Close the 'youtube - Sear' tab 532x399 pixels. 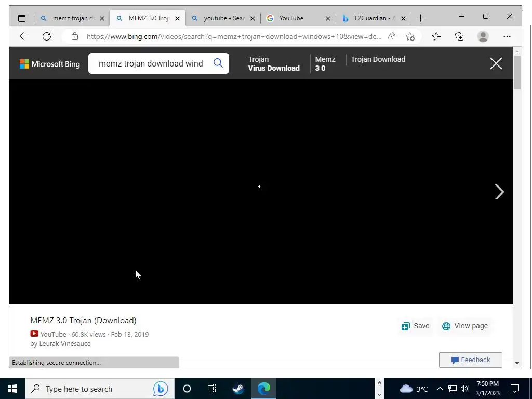pos(253,18)
